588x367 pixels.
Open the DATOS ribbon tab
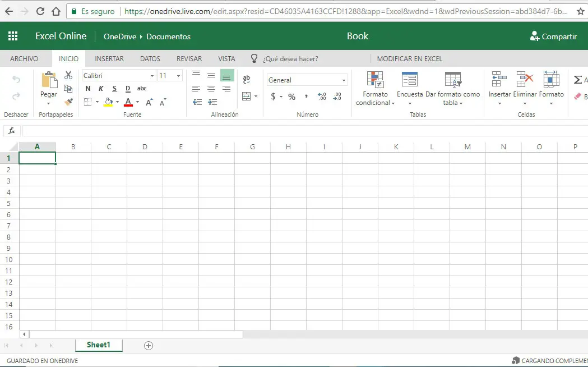click(x=150, y=58)
